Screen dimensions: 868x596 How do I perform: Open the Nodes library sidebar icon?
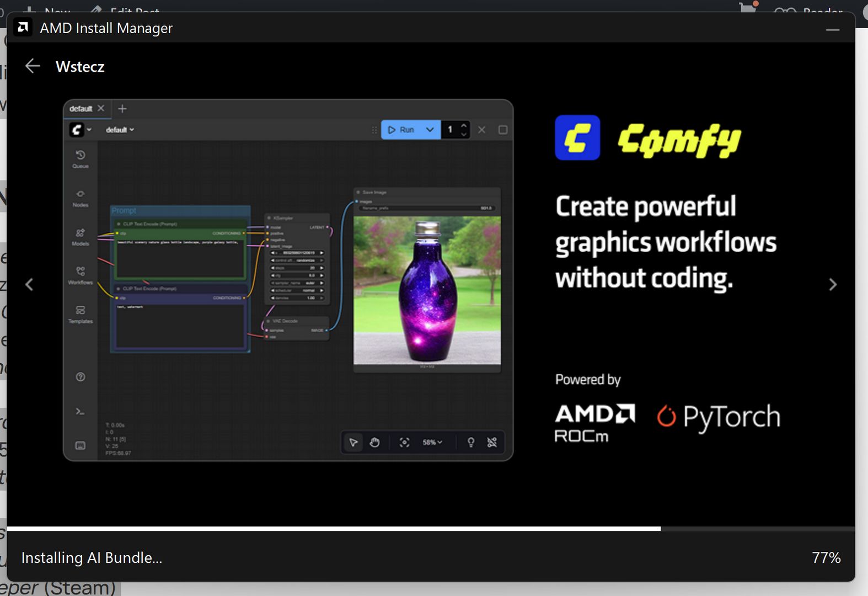point(81,198)
